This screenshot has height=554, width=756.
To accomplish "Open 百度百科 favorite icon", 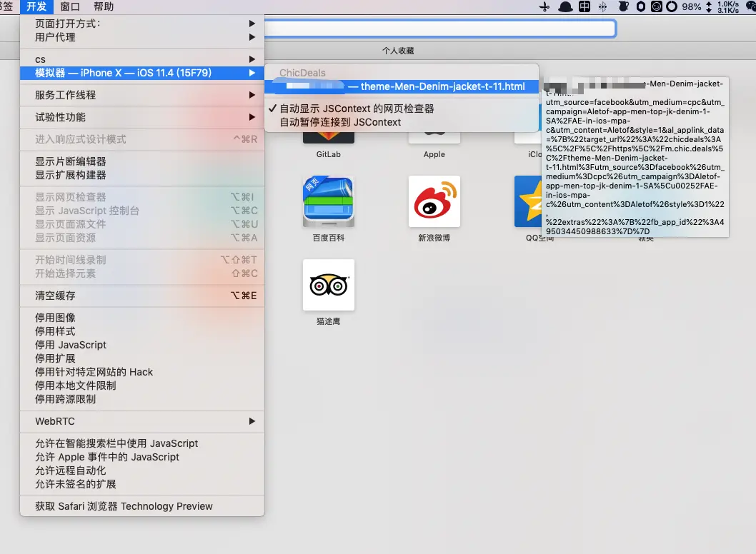I will 329,201.
